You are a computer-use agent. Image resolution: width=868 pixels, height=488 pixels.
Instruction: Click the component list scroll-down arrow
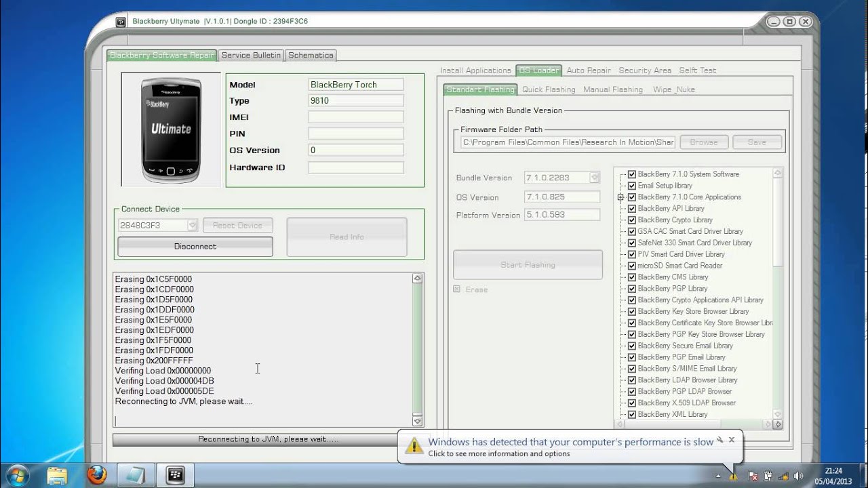tap(778, 415)
